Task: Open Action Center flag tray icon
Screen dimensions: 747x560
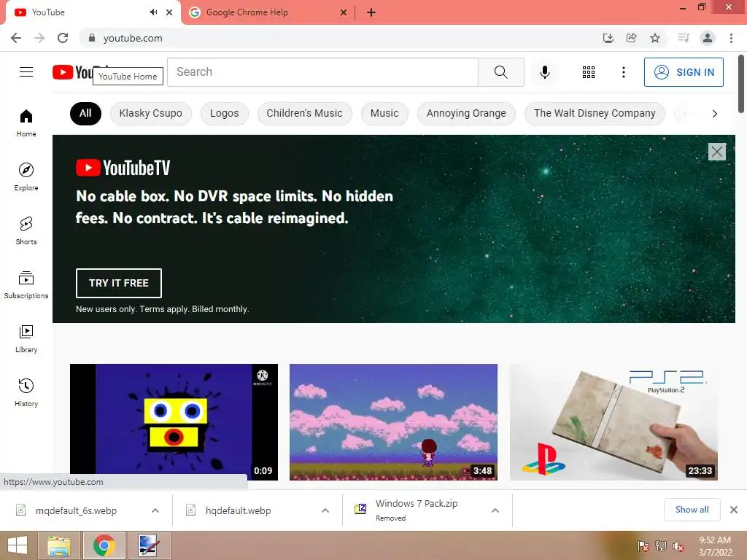Action: pos(643,546)
